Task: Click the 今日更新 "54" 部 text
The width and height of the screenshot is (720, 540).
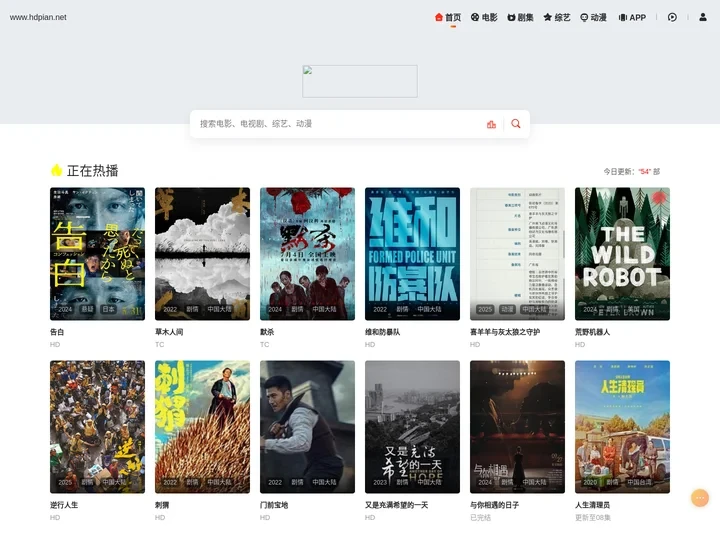Action: (x=632, y=172)
